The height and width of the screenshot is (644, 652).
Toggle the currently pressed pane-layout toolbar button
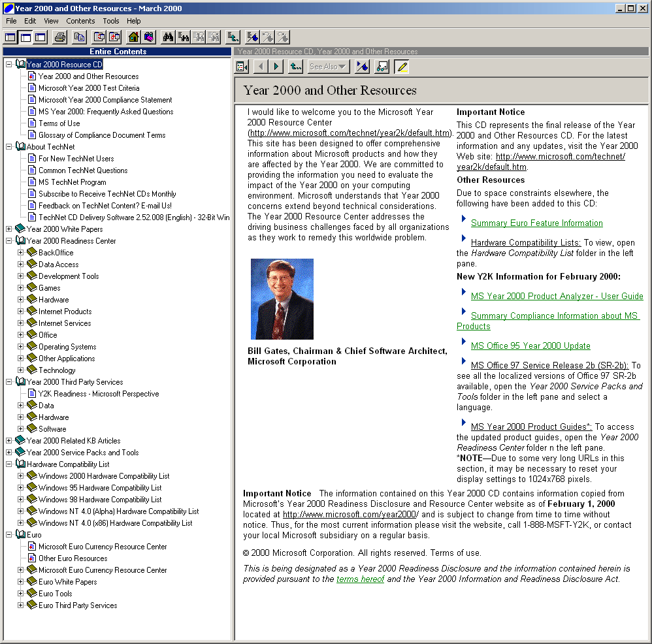pos(25,37)
